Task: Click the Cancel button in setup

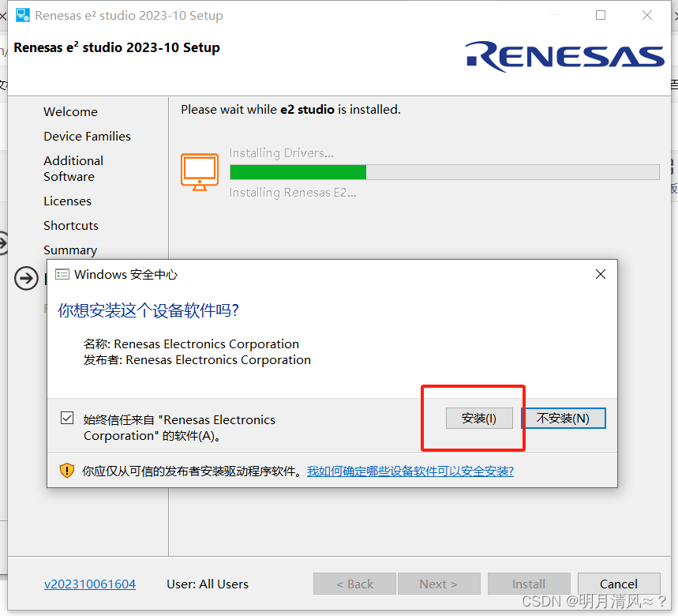Action: (619, 584)
